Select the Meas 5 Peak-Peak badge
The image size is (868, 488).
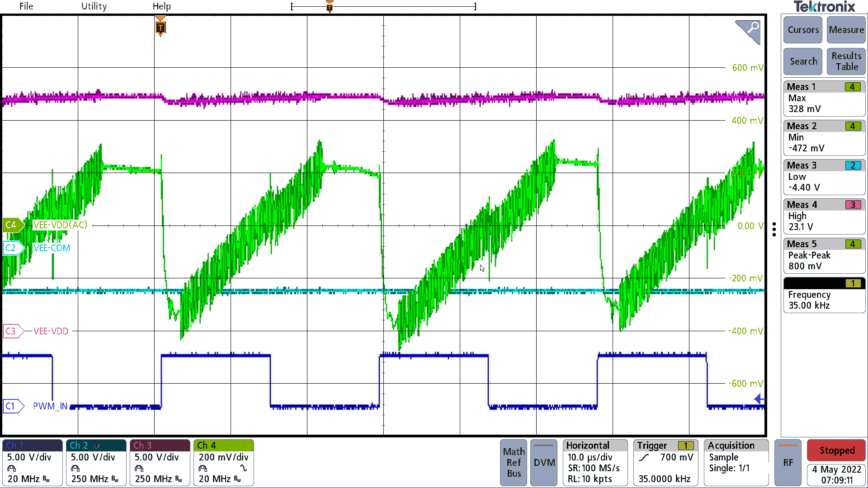pyautogui.click(x=824, y=256)
